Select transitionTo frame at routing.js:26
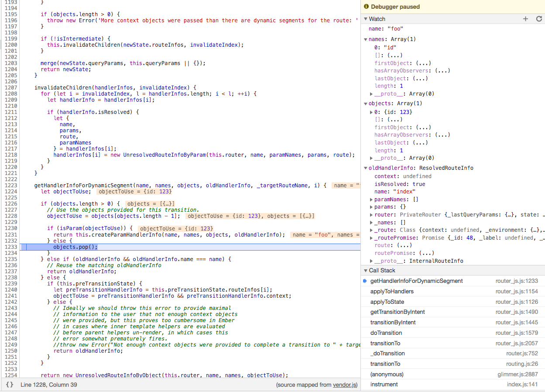 [x=452, y=364]
